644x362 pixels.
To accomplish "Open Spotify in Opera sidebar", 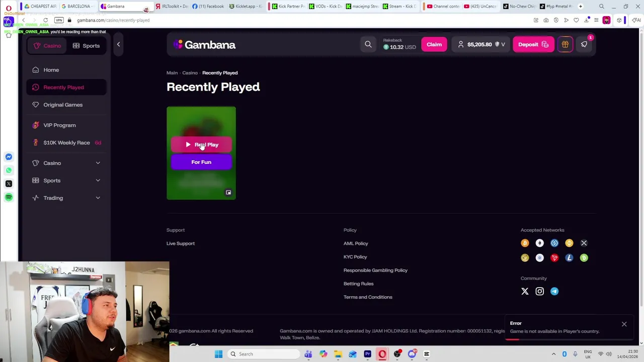I will 9,197.
